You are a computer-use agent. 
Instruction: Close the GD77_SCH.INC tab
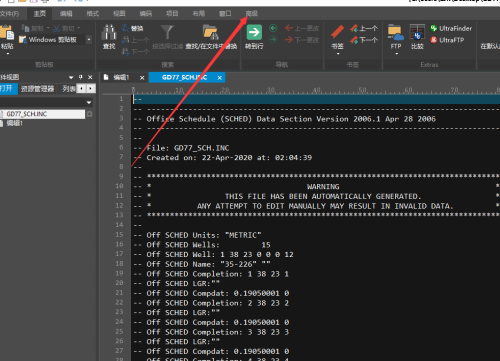pyautogui.click(x=220, y=78)
